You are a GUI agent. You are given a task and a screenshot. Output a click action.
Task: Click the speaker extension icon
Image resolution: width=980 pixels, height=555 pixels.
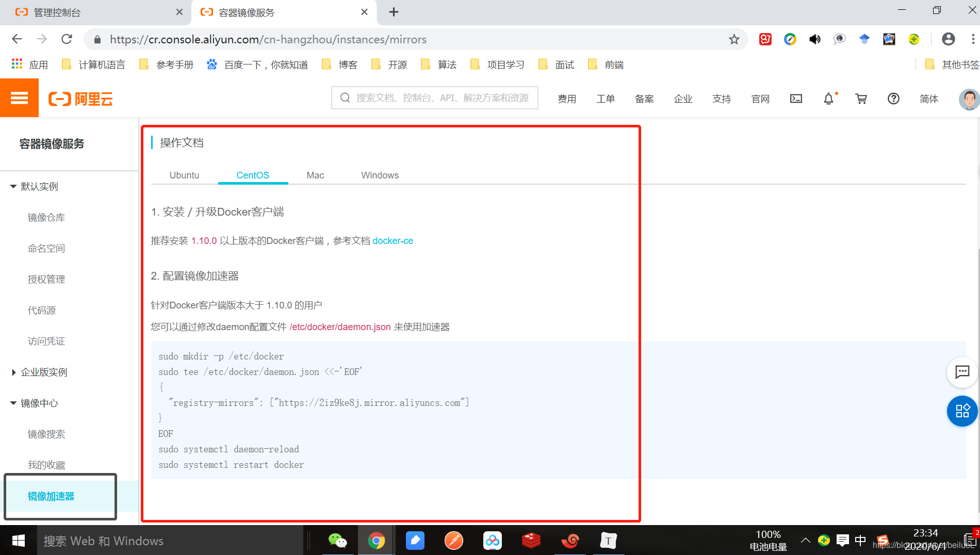click(x=815, y=39)
